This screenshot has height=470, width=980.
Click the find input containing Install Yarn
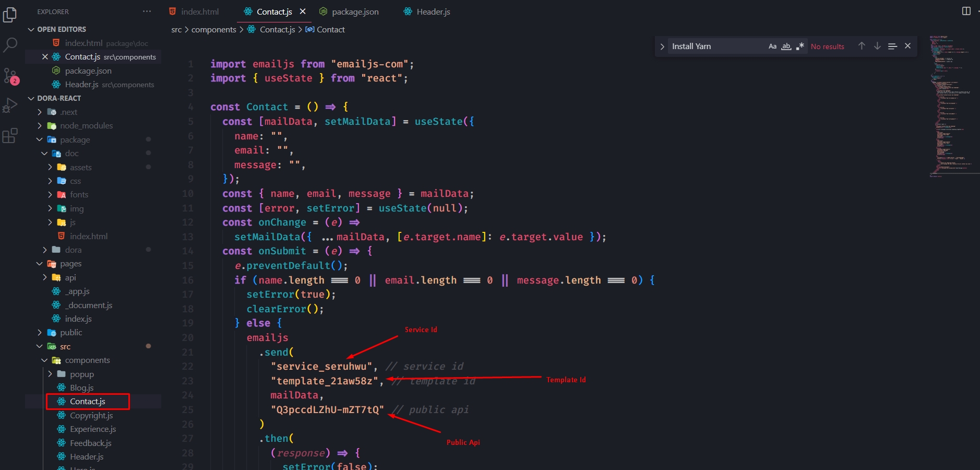tap(715, 46)
